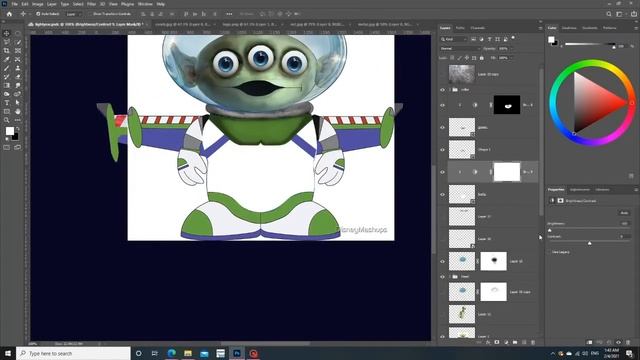Click the Home icon in options bar

pyautogui.click(x=9, y=14)
